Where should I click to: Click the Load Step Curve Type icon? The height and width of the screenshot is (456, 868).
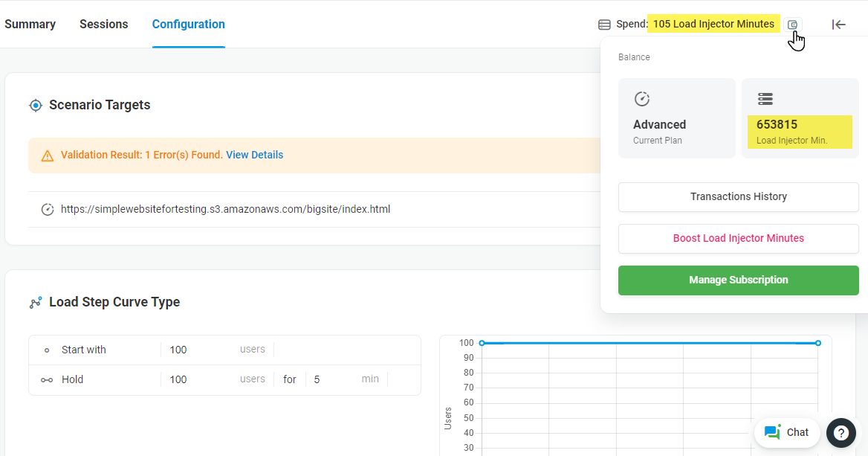pos(36,303)
